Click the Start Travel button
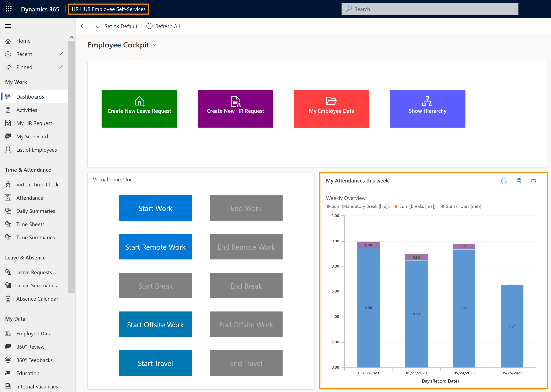Screen dimensions: 551x392 pyautogui.click(x=155, y=363)
